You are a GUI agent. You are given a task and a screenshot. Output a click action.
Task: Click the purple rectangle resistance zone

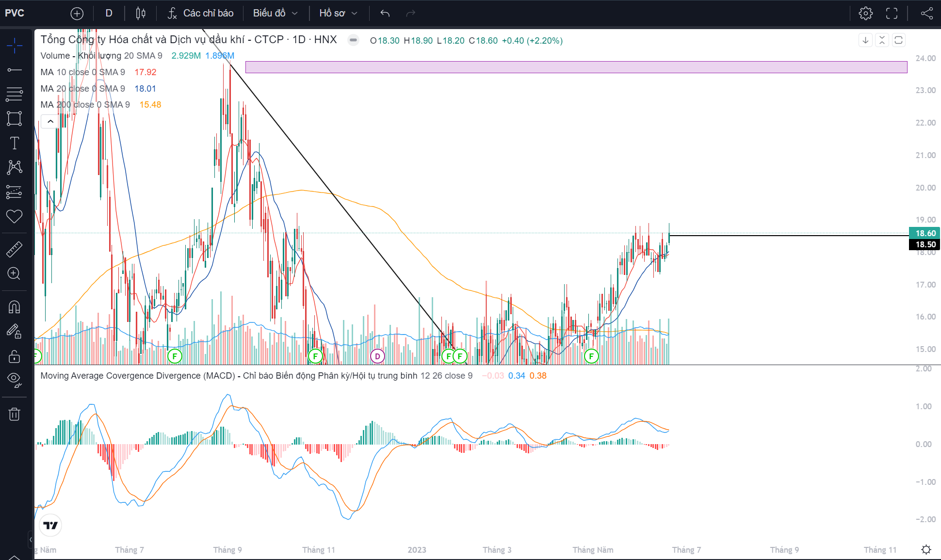tap(576, 67)
